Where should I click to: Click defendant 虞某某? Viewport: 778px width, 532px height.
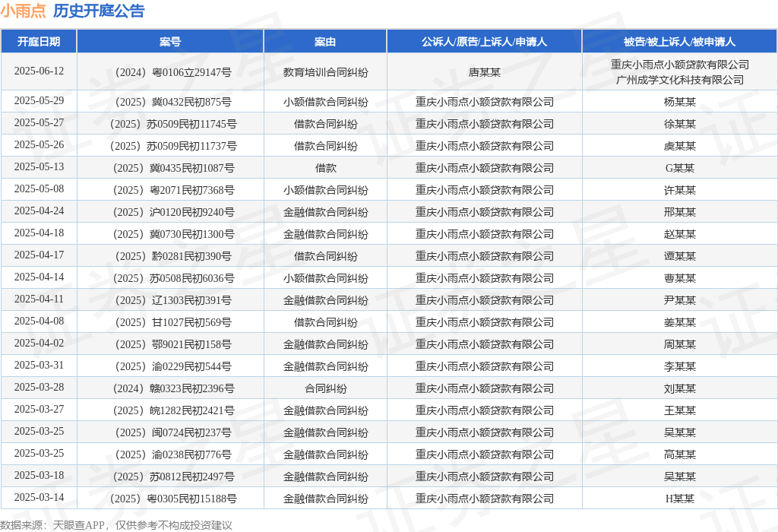tap(680, 147)
